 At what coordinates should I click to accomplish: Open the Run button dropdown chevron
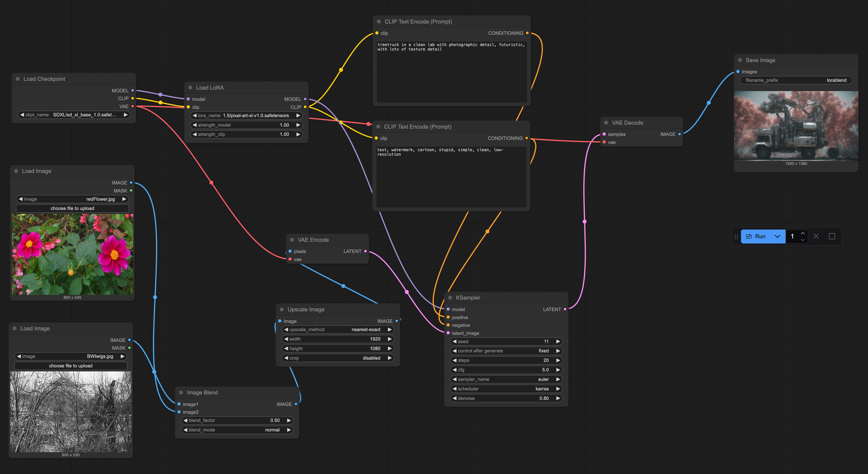pyautogui.click(x=777, y=236)
